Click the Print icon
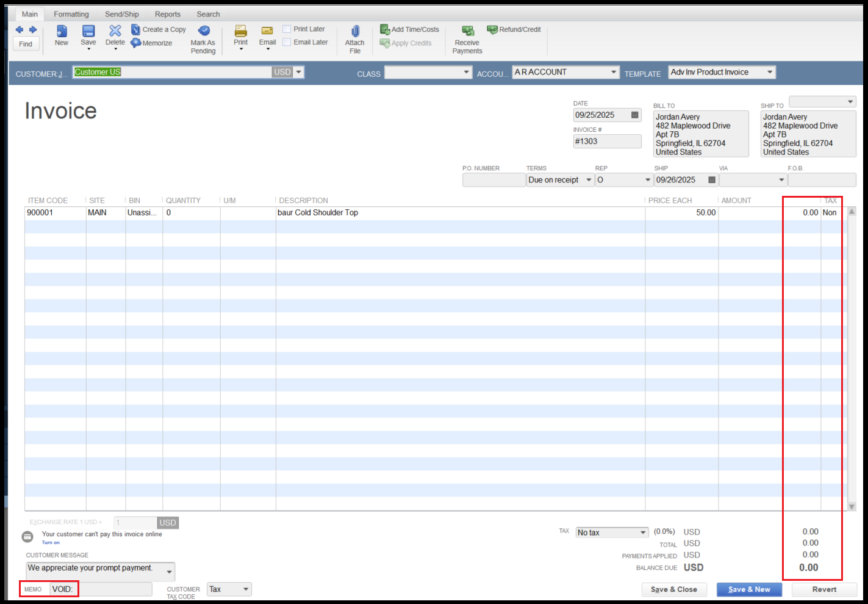The image size is (868, 604). pos(241,31)
